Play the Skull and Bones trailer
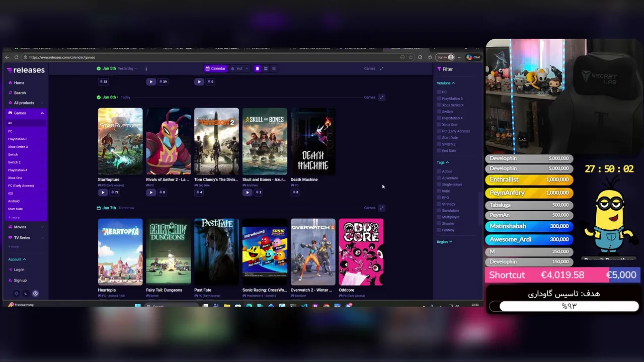This screenshot has height=362, width=644. pyautogui.click(x=247, y=192)
